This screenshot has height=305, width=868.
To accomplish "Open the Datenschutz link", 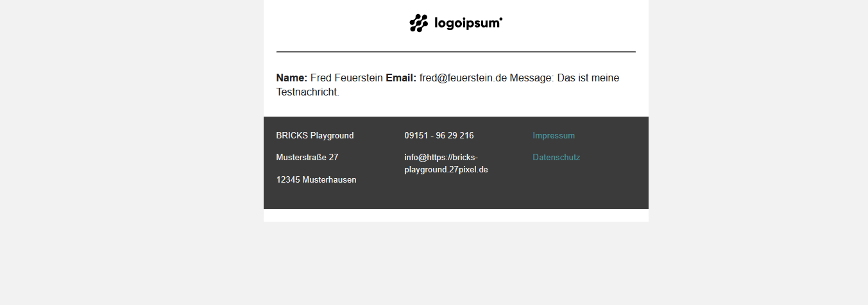I will click(556, 158).
